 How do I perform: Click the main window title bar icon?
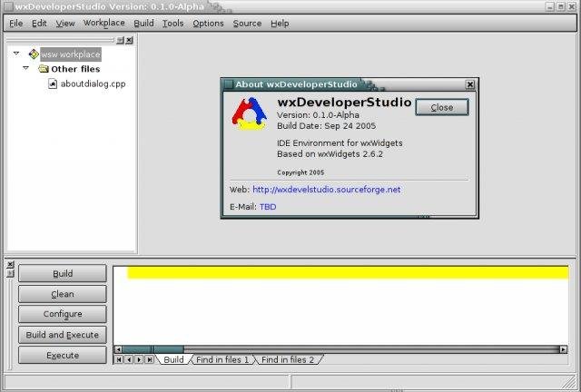[8, 6]
